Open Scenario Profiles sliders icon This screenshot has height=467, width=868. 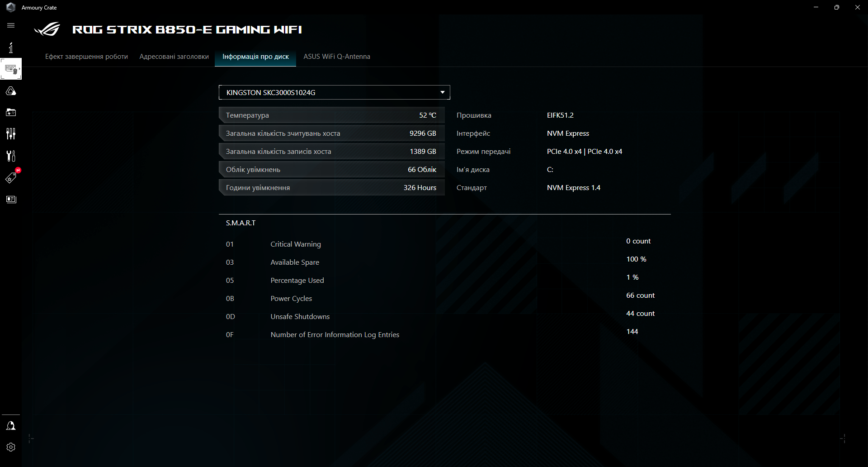click(x=11, y=134)
